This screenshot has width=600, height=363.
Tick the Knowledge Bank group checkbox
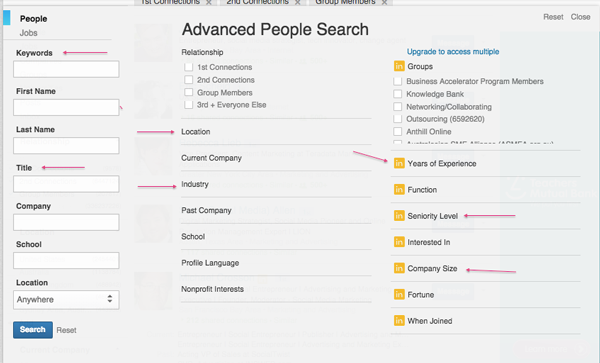click(398, 94)
